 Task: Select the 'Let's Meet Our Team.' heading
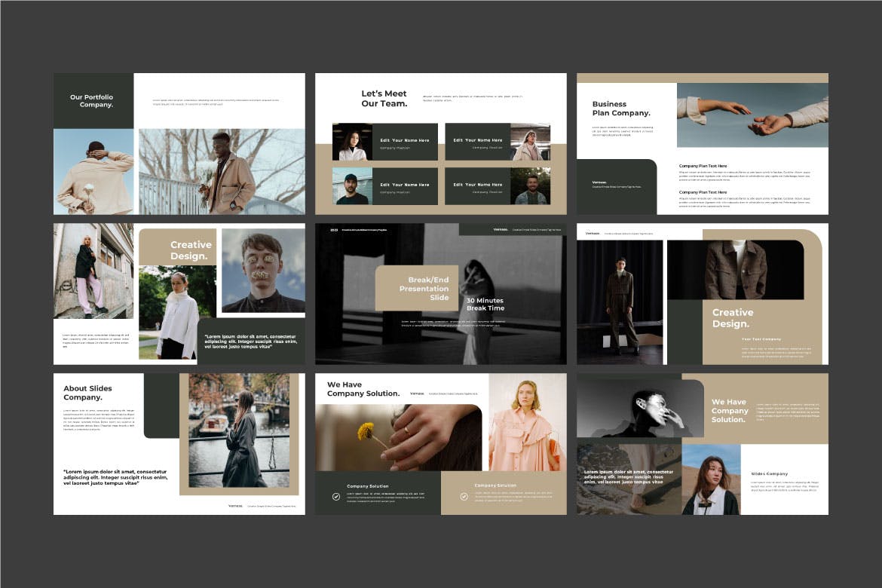coord(384,99)
